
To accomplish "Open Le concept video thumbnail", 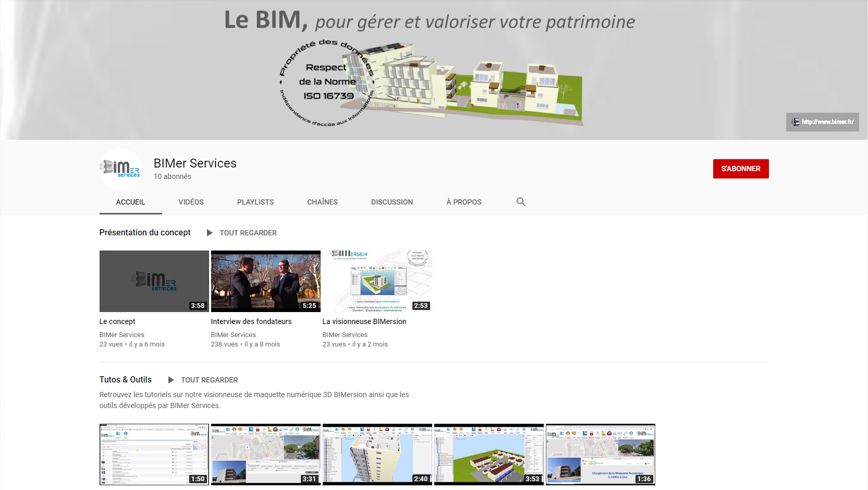I will pyautogui.click(x=154, y=281).
